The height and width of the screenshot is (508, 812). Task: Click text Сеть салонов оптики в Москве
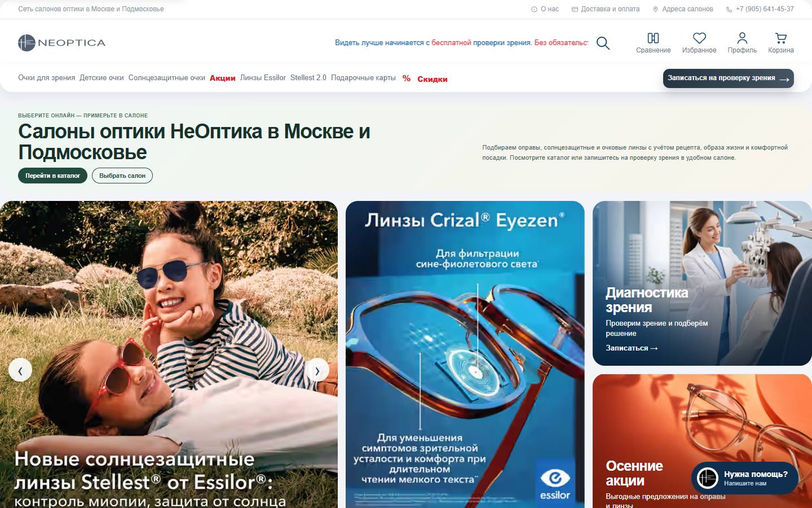point(91,9)
